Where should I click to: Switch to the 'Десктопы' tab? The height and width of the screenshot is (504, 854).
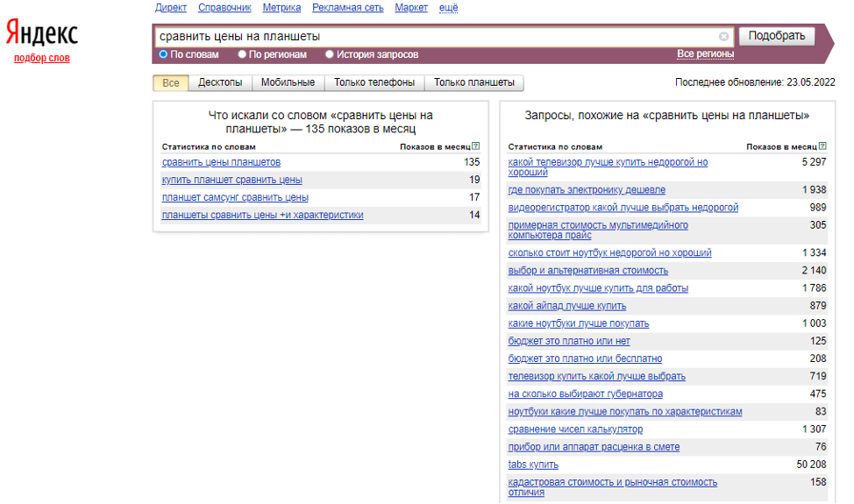[x=220, y=83]
